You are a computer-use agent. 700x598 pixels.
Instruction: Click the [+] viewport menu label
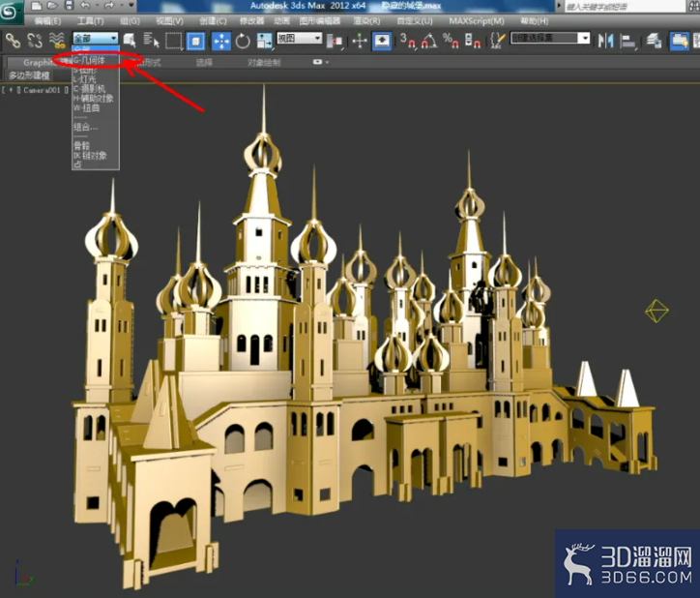tap(11, 90)
